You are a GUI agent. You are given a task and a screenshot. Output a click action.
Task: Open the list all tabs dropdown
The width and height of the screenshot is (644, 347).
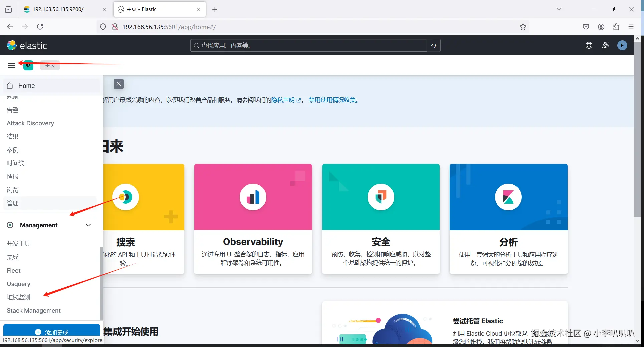click(559, 9)
